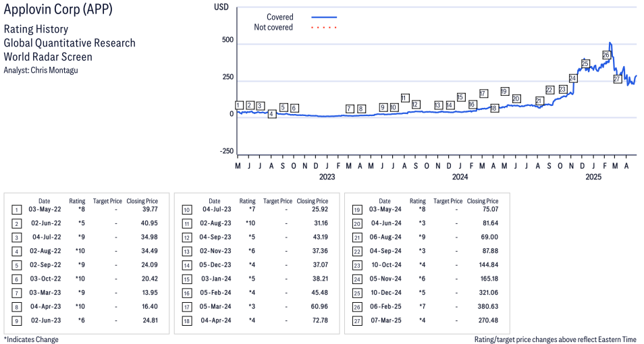The height and width of the screenshot is (344, 644).
Task: Click numbered box 18 in the table
Action: [186, 321]
